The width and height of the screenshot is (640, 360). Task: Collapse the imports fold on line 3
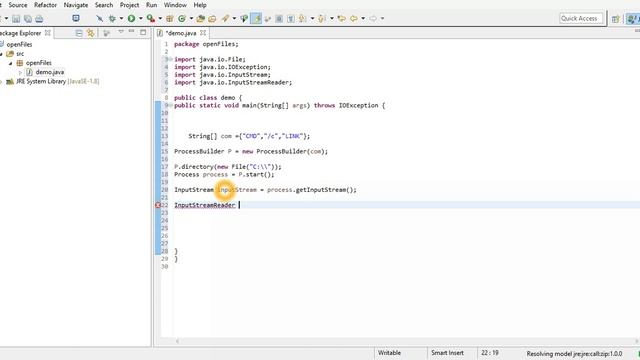click(171, 60)
